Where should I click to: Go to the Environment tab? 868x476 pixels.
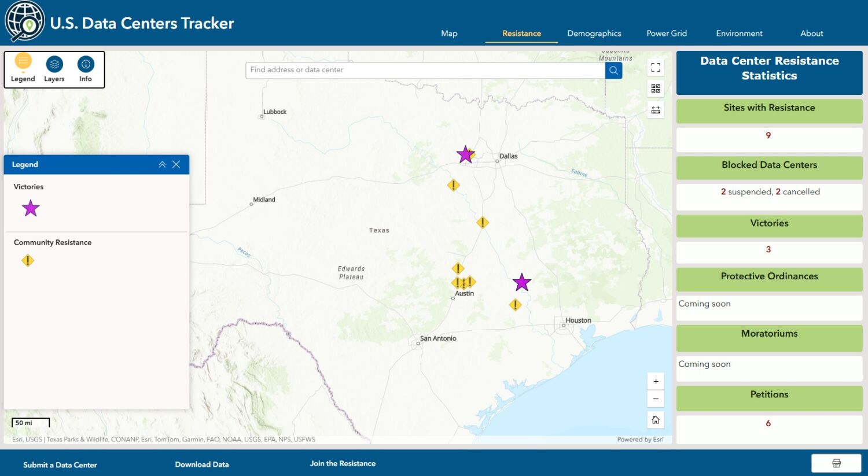point(739,34)
